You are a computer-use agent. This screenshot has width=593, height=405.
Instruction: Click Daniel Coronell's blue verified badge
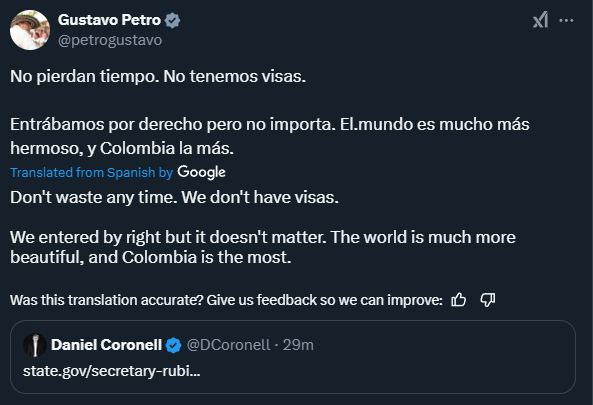(173, 345)
